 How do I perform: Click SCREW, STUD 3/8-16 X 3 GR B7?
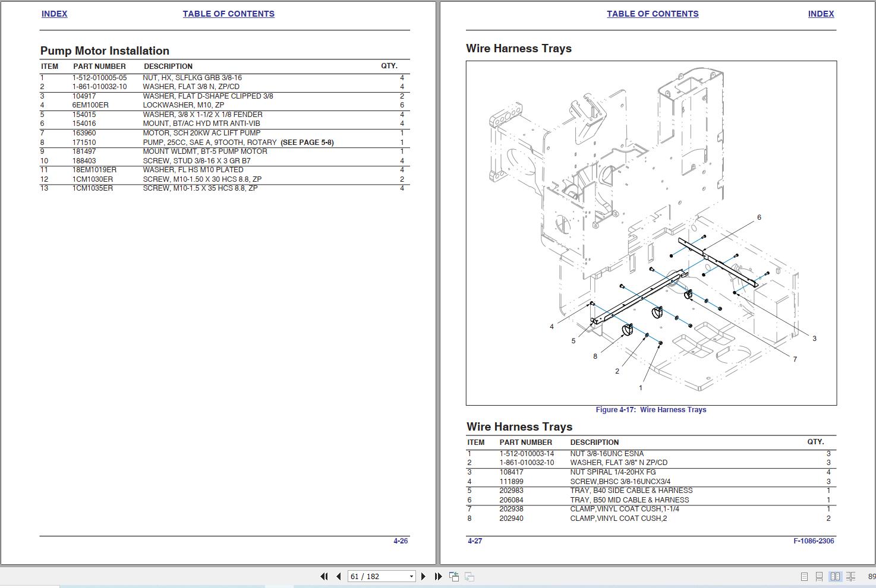pos(197,161)
